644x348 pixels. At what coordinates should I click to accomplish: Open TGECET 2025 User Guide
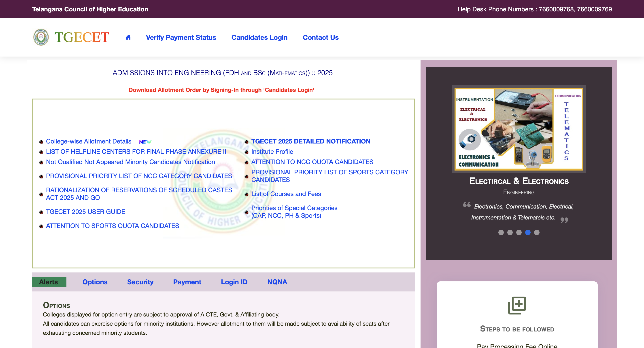tap(85, 212)
